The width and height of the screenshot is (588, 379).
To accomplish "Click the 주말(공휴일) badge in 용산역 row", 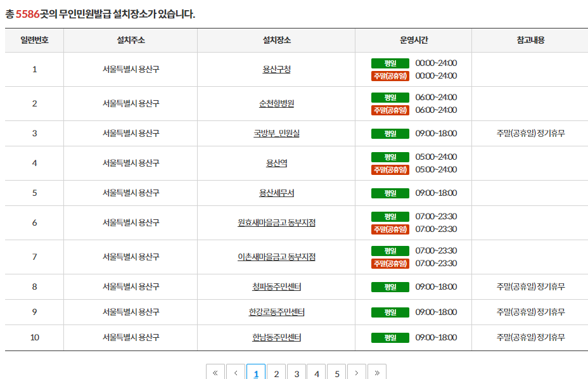I will pyautogui.click(x=390, y=170).
